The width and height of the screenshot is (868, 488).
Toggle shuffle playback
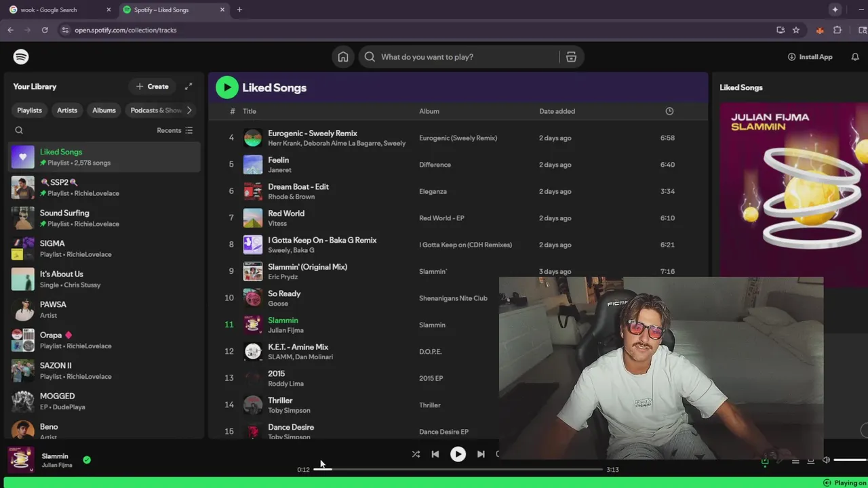(416, 454)
